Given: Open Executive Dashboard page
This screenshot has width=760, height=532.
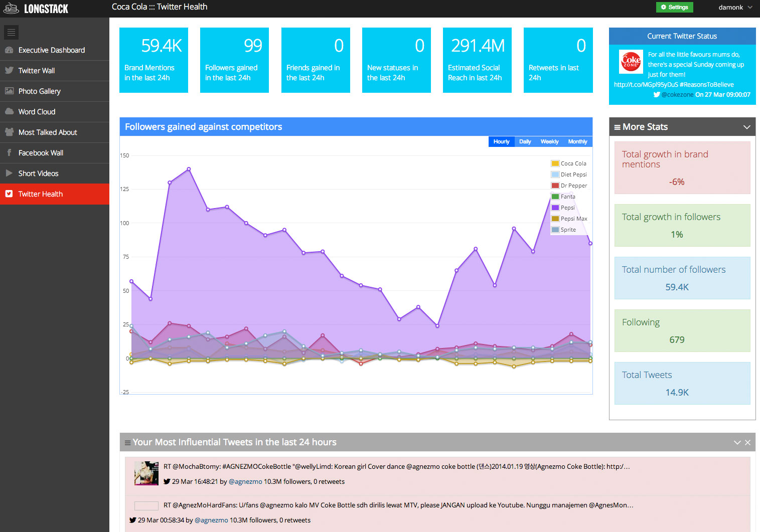Looking at the screenshot, I should click(x=55, y=50).
